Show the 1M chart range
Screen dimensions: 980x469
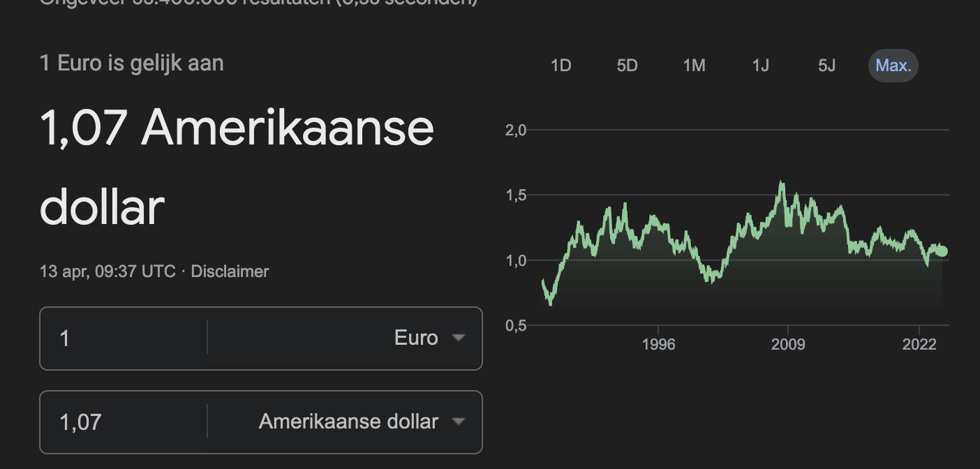point(694,66)
